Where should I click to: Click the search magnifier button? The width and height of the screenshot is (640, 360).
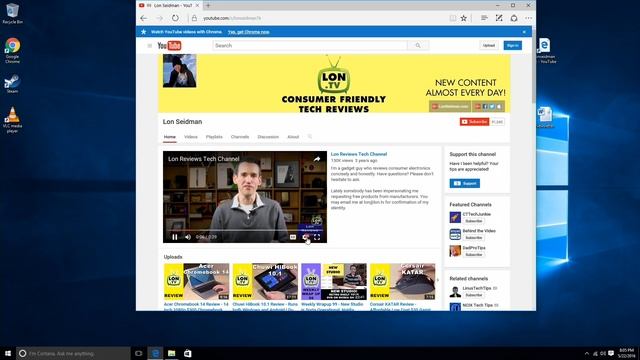point(418,46)
